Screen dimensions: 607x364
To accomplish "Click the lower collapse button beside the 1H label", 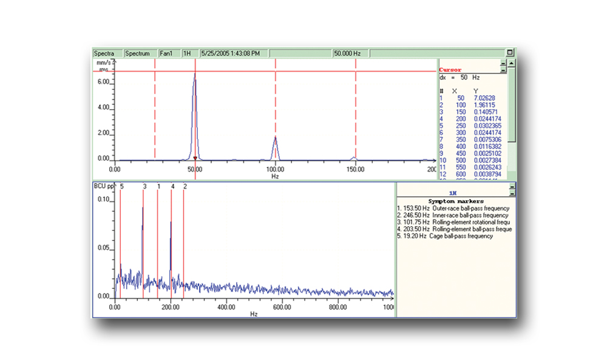I will [512, 193].
